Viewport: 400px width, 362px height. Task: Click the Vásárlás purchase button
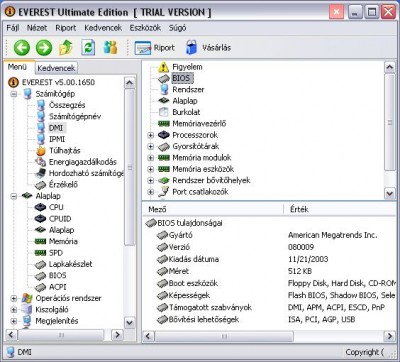click(x=208, y=48)
